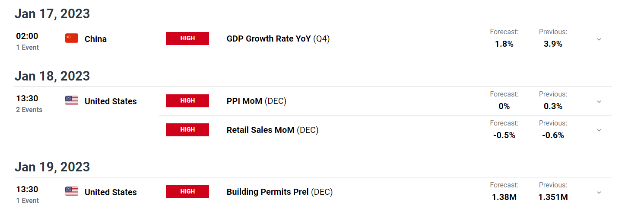644x219 pixels.
Task: Expand the Retail Sales MoM row chevron
Action: (599, 130)
